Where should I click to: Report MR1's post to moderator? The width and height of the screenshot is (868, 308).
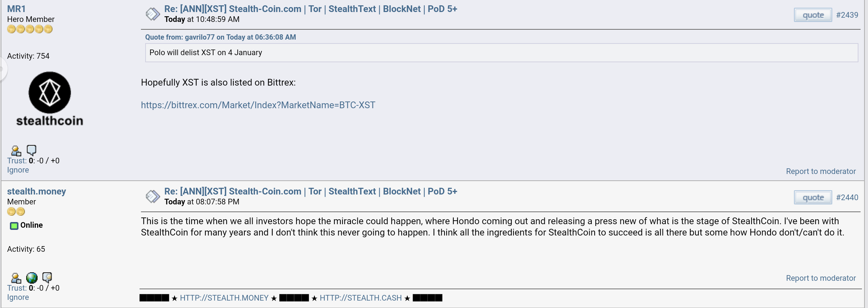[x=821, y=172]
